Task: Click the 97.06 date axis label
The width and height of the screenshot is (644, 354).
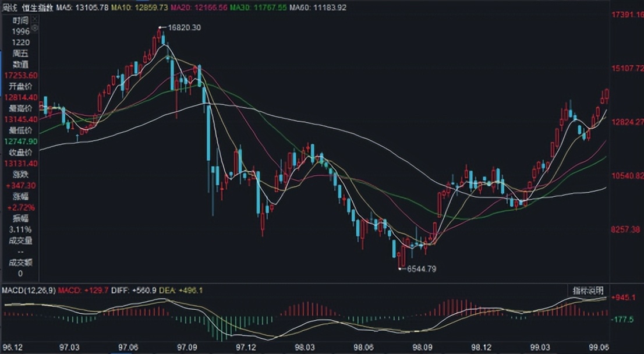Action: (x=128, y=348)
